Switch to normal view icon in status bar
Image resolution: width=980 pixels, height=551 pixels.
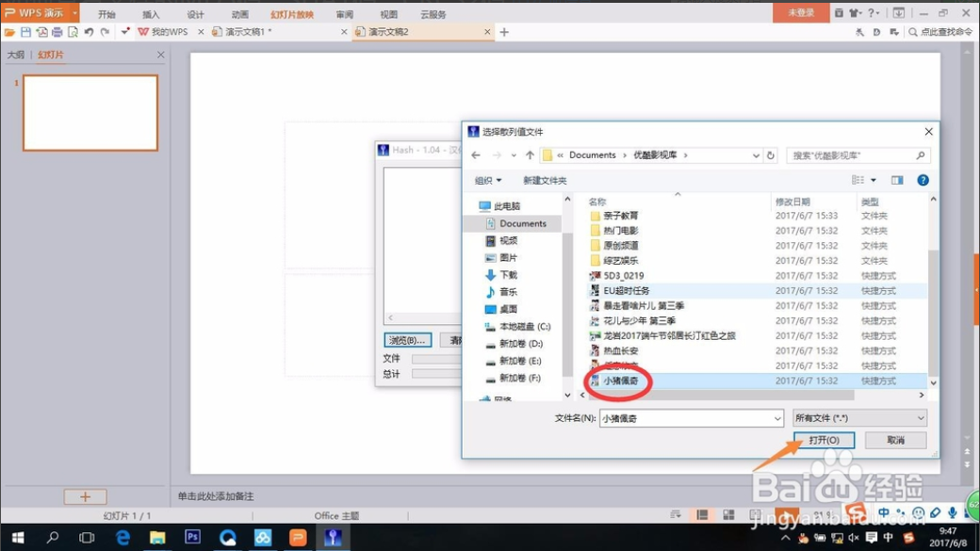703,515
